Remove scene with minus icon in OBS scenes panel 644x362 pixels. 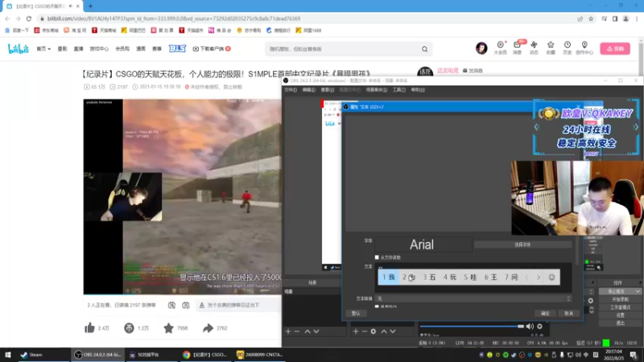coord(297,331)
